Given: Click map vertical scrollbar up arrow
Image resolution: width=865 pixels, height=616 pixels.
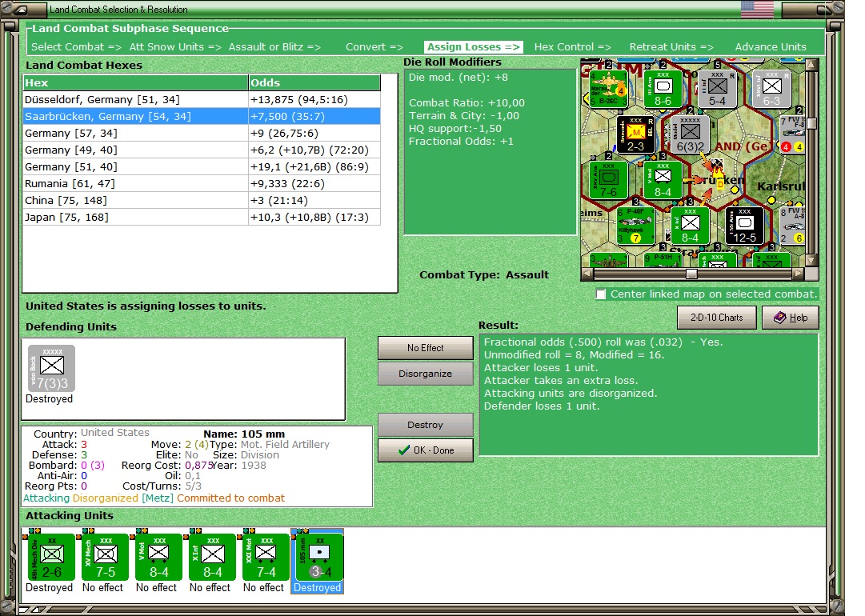Looking at the screenshot, I should pyautogui.click(x=811, y=65).
